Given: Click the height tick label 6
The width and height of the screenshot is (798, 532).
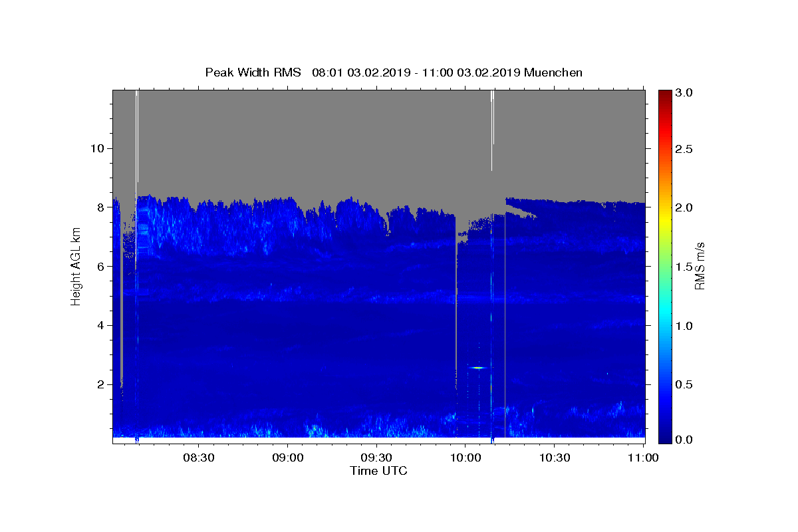Looking at the screenshot, I should [x=102, y=267].
